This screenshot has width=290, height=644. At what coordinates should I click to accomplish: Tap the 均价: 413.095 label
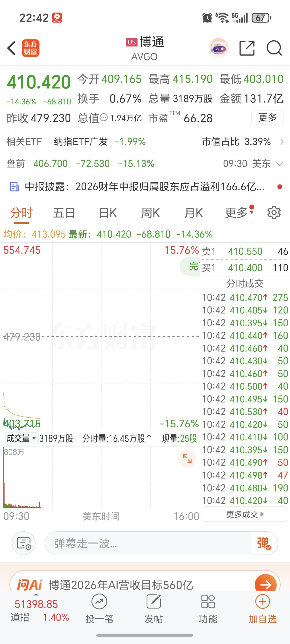coord(35,234)
